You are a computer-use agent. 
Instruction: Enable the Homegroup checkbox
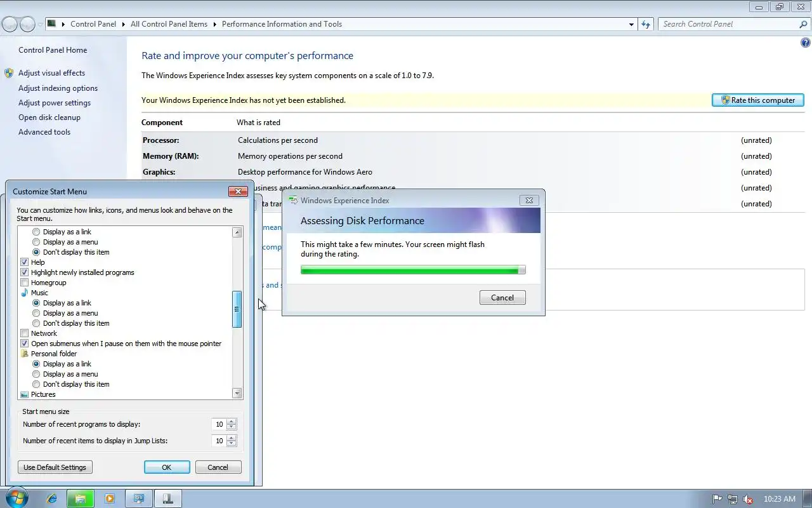(25, 283)
